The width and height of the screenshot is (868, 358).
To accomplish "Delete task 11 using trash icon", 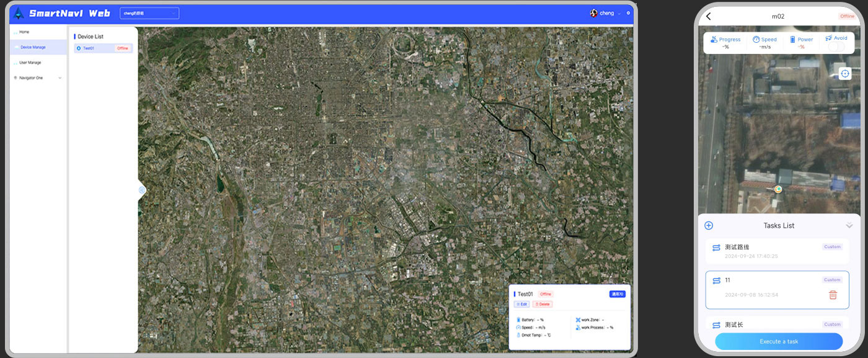I will (833, 295).
